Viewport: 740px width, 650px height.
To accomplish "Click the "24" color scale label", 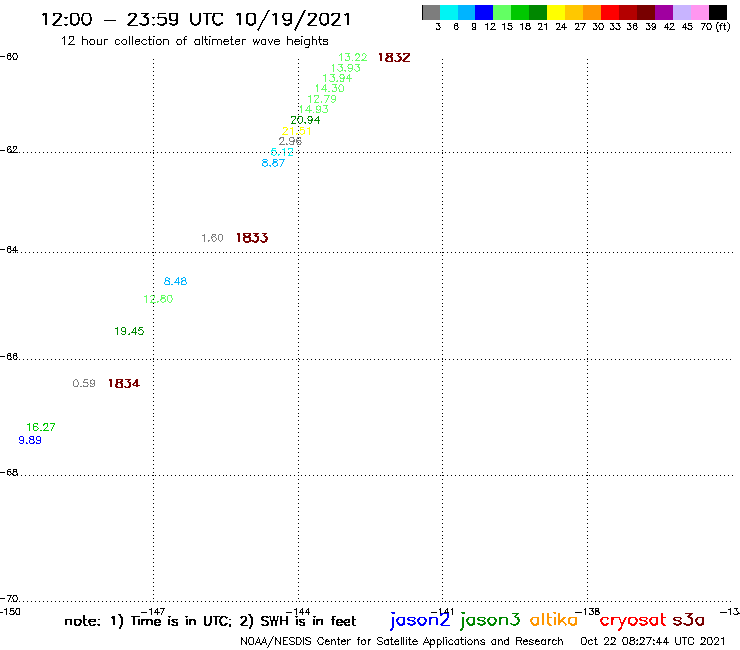I will pyautogui.click(x=561, y=27).
